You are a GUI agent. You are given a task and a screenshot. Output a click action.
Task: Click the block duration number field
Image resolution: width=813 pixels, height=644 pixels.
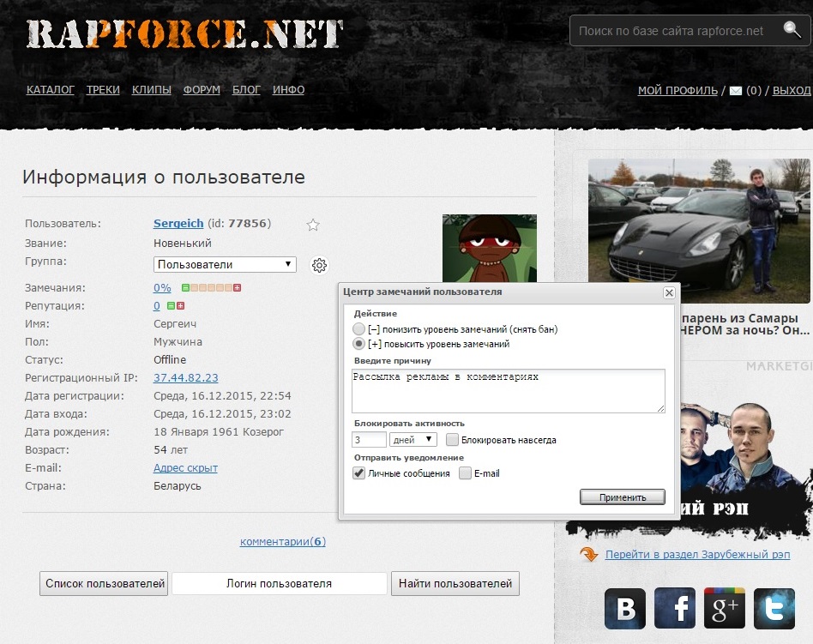click(x=369, y=440)
